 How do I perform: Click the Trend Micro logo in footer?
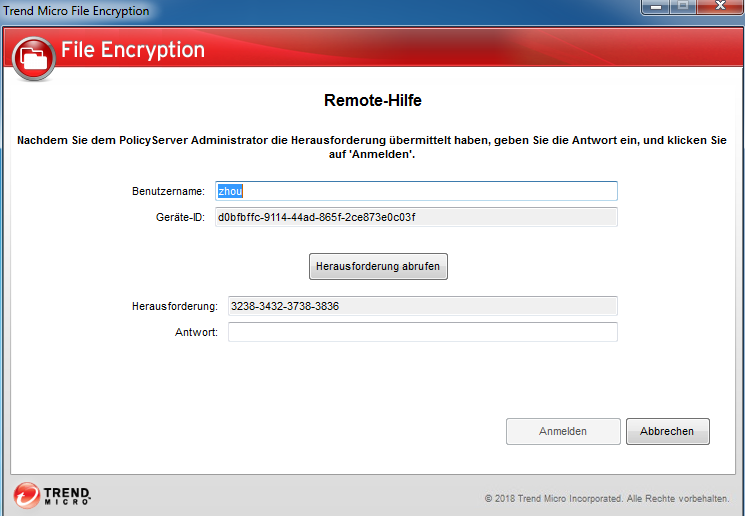(x=53, y=495)
